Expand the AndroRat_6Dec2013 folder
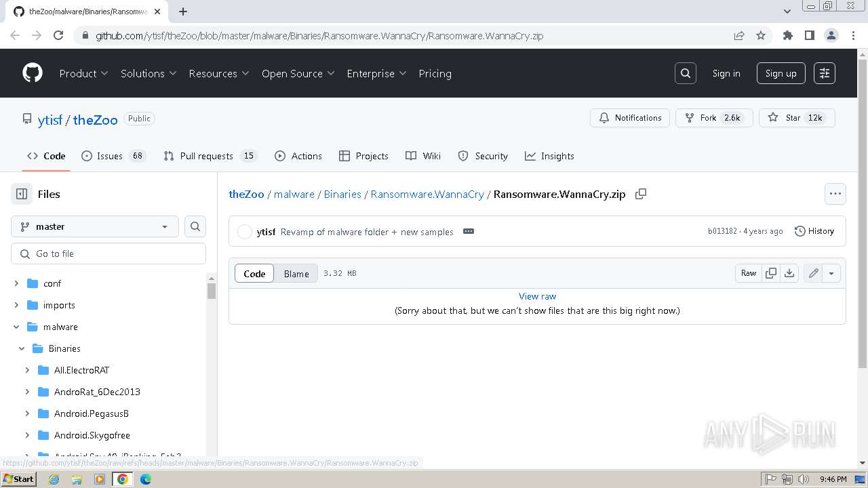This screenshot has height=488, width=868. tap(27, 392)
